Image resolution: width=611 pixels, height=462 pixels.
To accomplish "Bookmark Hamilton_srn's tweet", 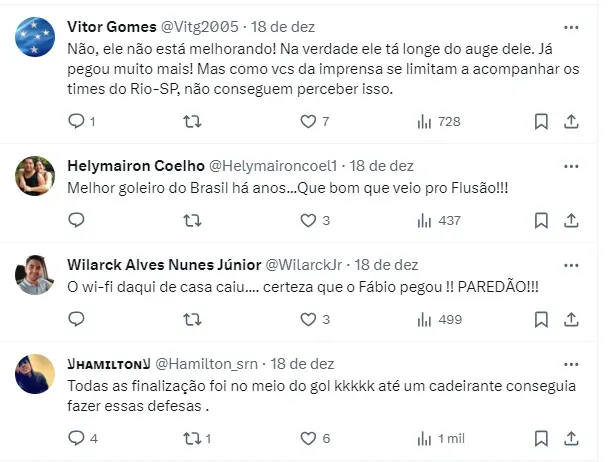I will tap(541, 438).
